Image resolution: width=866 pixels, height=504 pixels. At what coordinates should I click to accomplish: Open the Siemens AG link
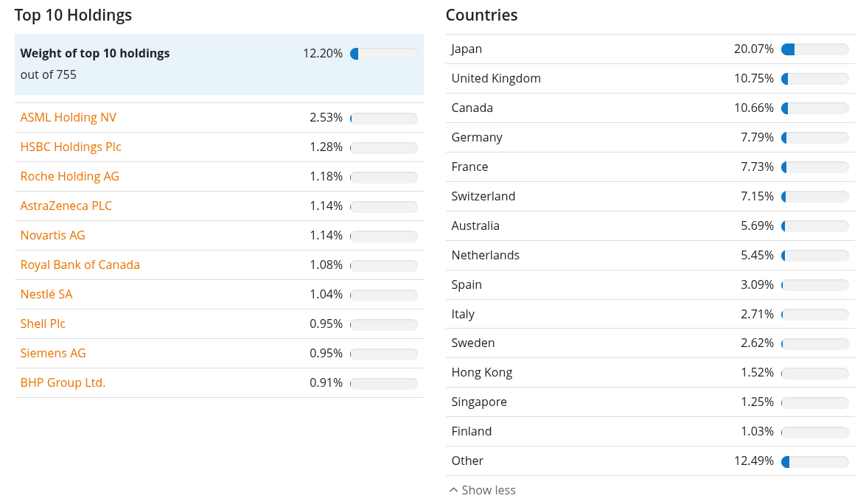tap(53, 353)
